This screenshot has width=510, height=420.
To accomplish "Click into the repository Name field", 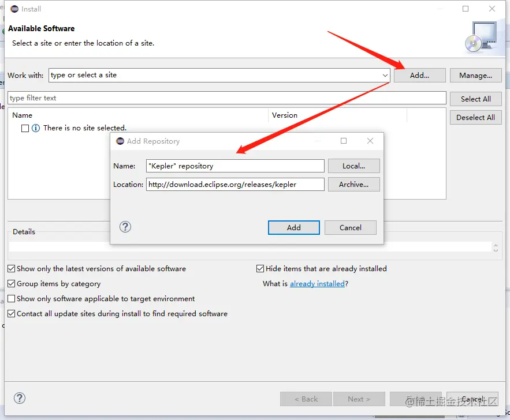I will (235, 166).
